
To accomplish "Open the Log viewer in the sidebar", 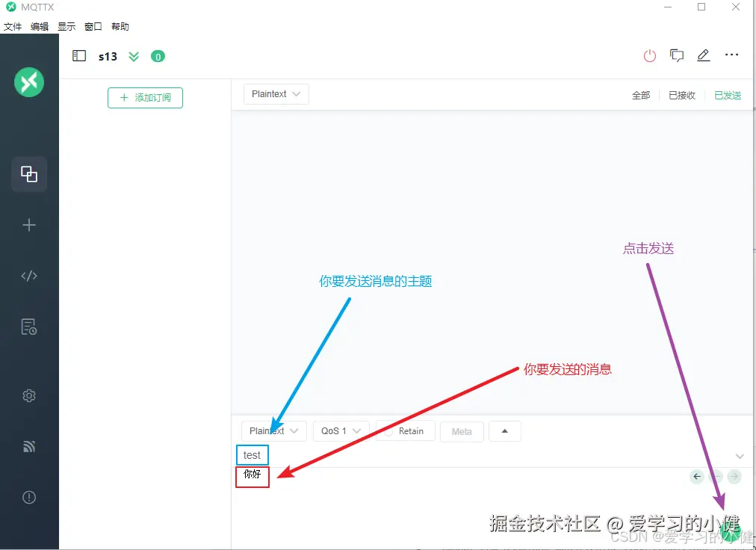I will (x=28, y=326).
